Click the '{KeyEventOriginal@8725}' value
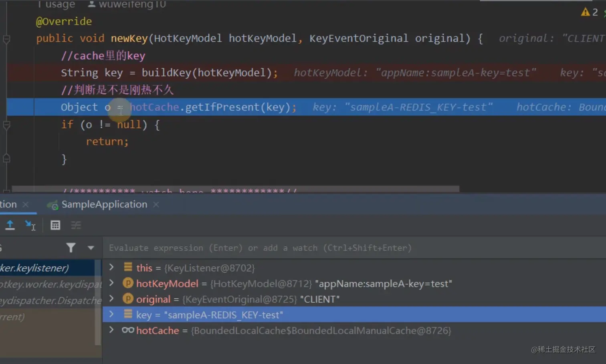The image size is (606, 364). [x=239, y=300]
